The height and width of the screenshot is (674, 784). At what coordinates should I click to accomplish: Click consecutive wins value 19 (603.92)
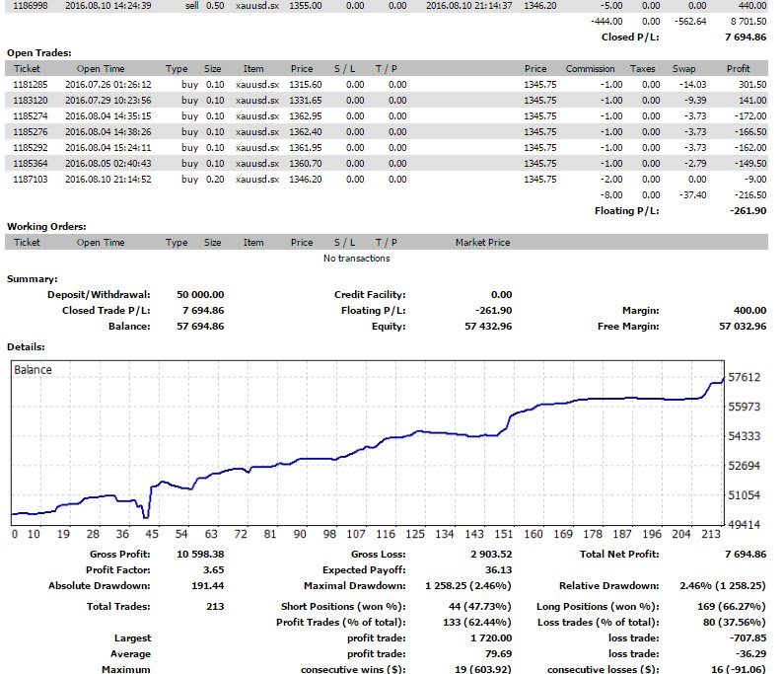tap(483, 669)
